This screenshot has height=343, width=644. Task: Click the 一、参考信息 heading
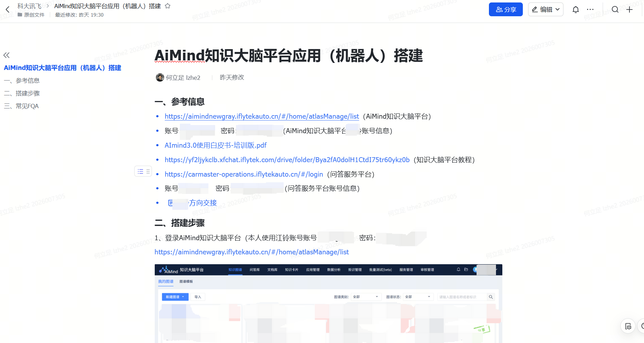pos(180,102)
